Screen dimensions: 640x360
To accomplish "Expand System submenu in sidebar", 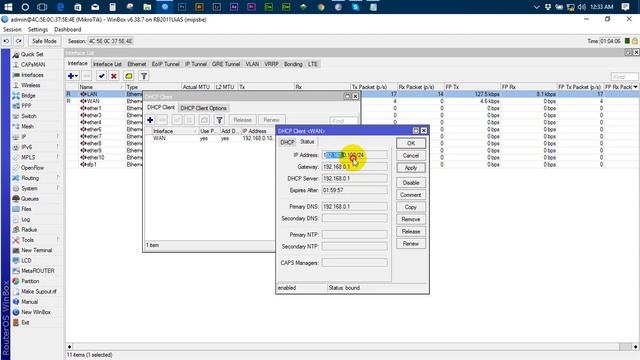I will tap(58, 189).
